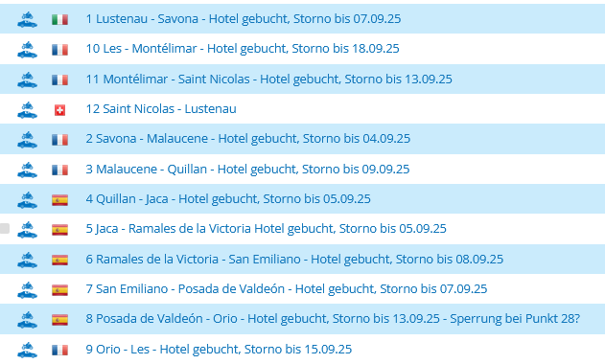Select the Swiss flag icon for route 12

click(59, 110)
